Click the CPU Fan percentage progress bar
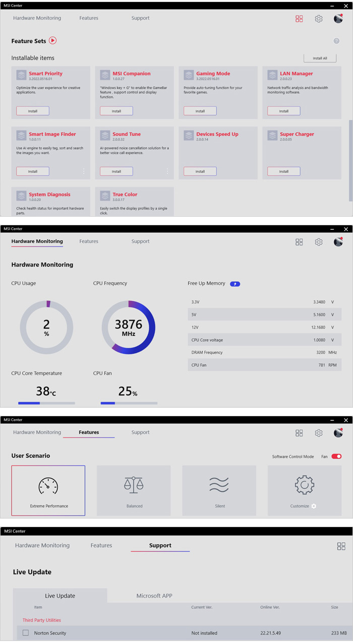 [x=129, y=403]
